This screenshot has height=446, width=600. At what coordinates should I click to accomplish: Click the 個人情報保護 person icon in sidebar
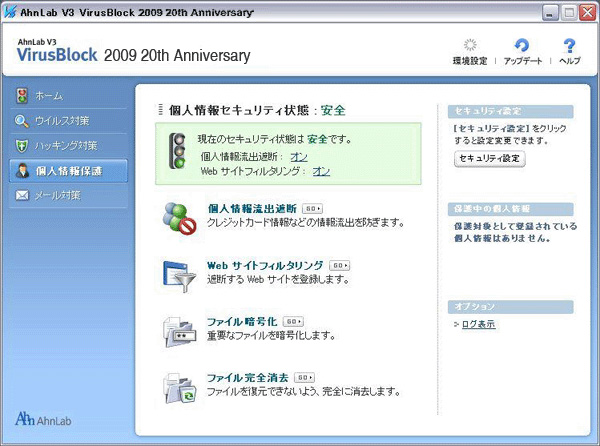click(23, 171)
